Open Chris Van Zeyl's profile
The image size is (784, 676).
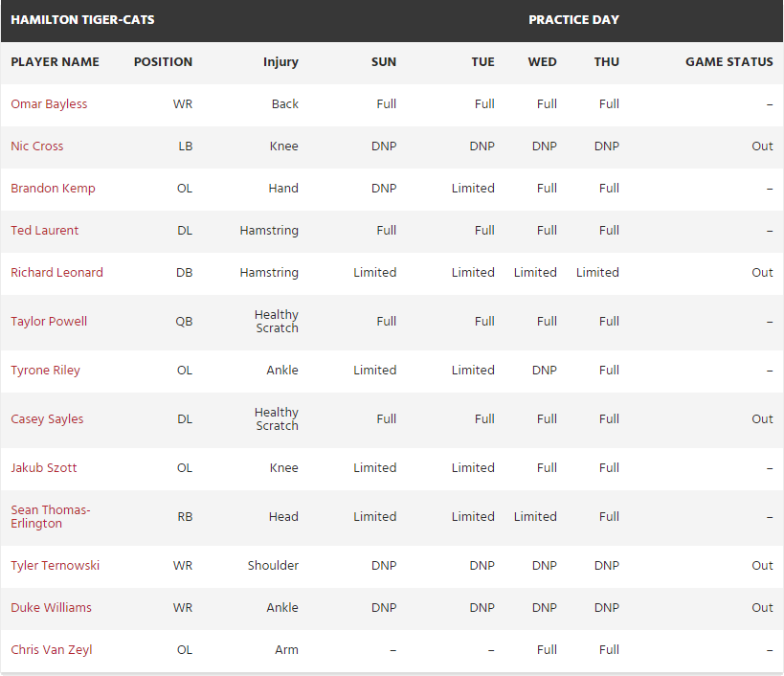tap(52, 650)
